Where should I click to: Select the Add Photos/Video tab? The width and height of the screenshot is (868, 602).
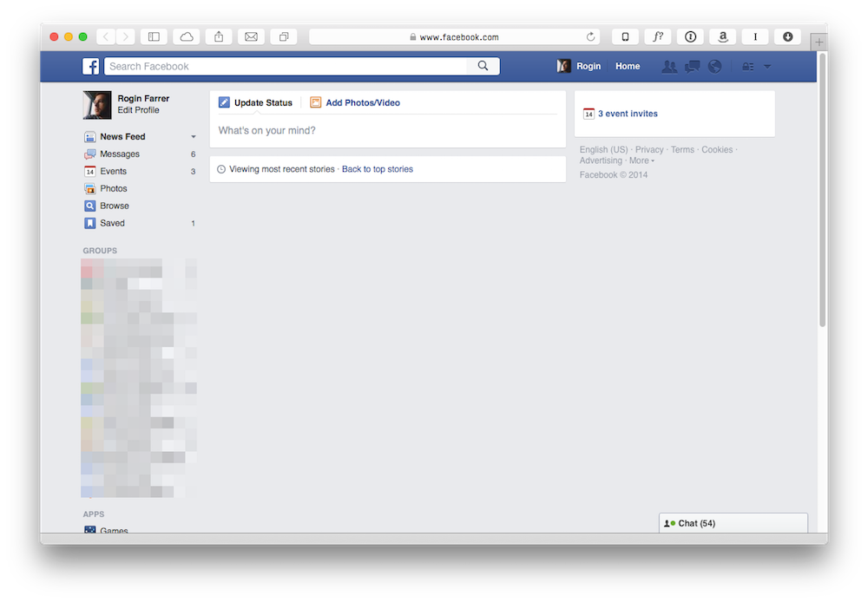(x=355, y=102)
